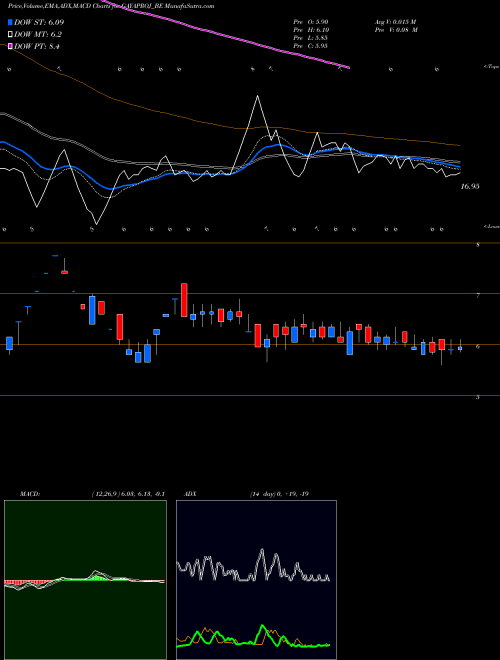Click the price axis label 6
The image size is (500, 660).
coord(478,346)
